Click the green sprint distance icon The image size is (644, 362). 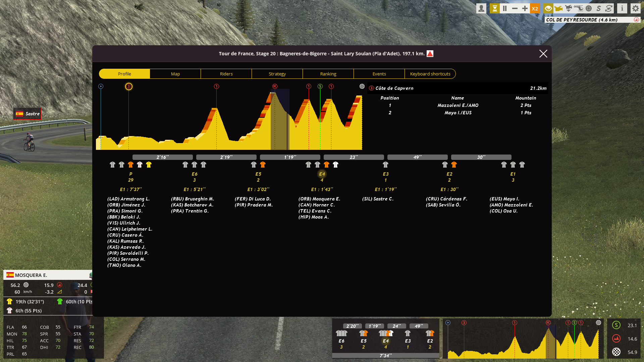(616, 325)
